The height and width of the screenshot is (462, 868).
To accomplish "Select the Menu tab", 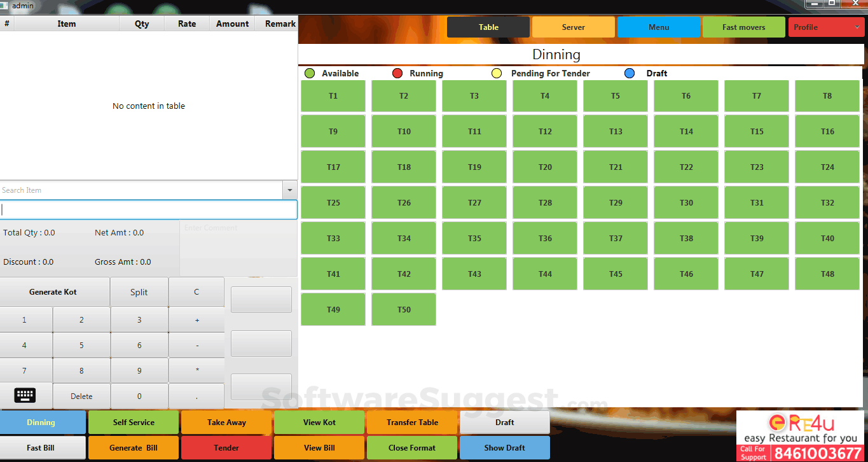I will coord(659,27).
